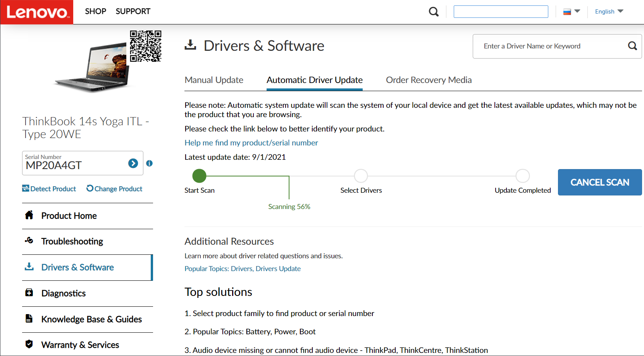Click the Start Scan green progress circle
Screen dimensions: 644x356
[x=199, y=176]
